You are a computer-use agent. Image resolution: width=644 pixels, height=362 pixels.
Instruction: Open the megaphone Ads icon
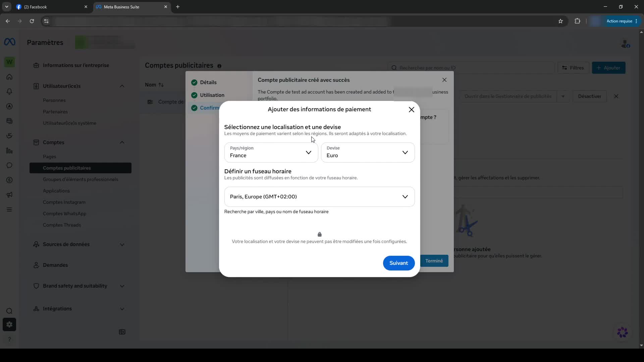[9, 195]
